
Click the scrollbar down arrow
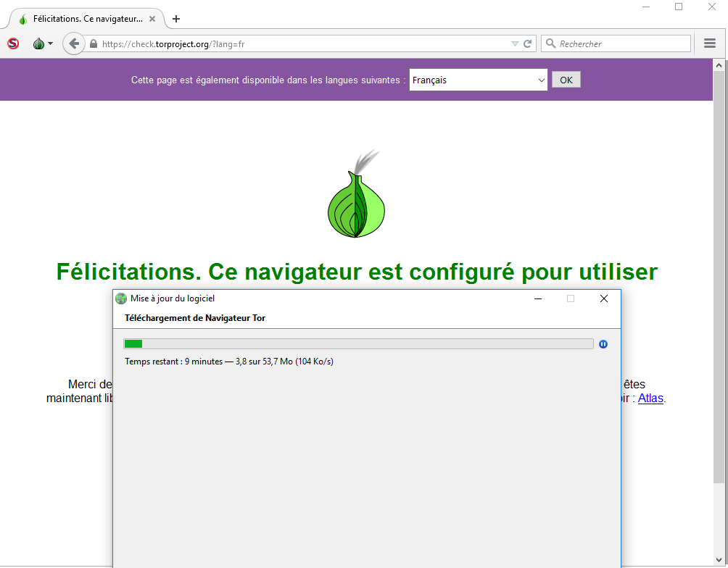coord(719,560)
